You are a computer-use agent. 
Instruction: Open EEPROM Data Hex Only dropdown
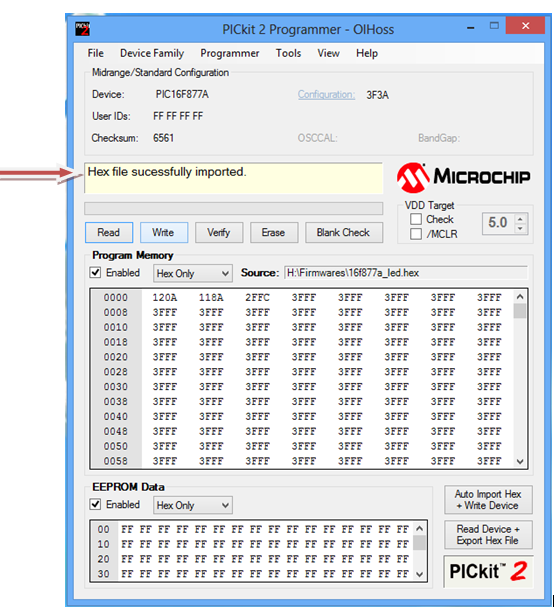point(193,505)
